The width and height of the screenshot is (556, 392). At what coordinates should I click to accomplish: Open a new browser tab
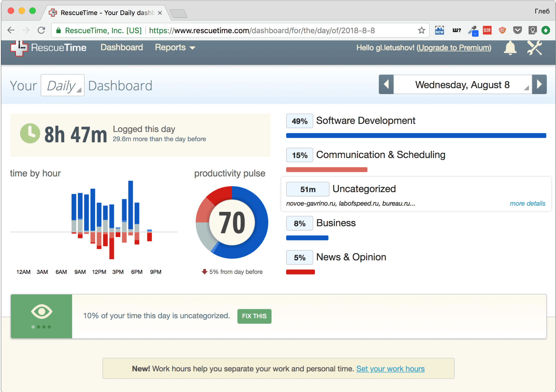178,14
